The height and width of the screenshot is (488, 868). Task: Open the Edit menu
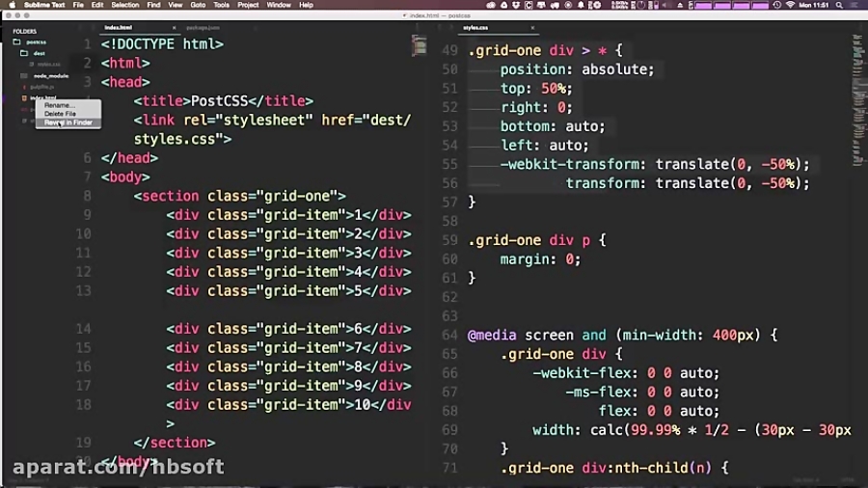pyautogui.click(x=97, y=5)
